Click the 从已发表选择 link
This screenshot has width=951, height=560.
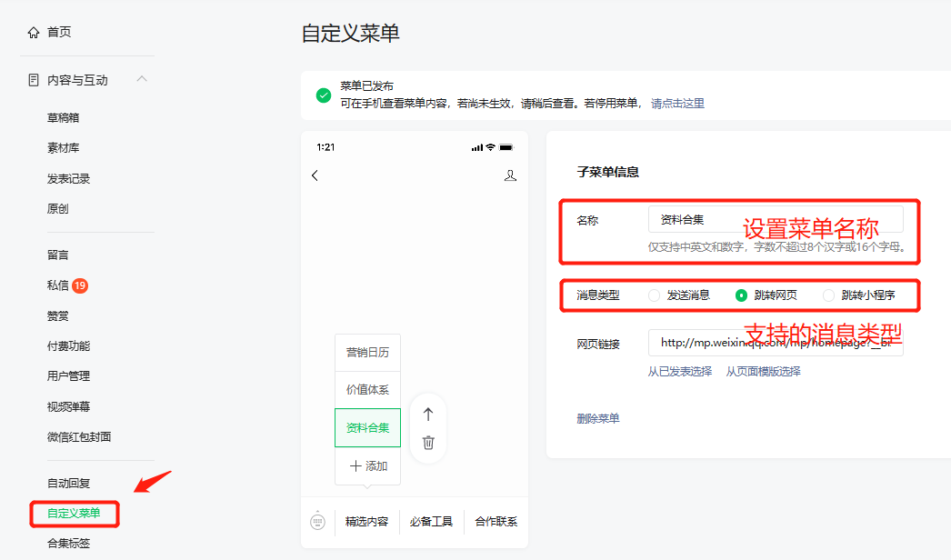680,371
